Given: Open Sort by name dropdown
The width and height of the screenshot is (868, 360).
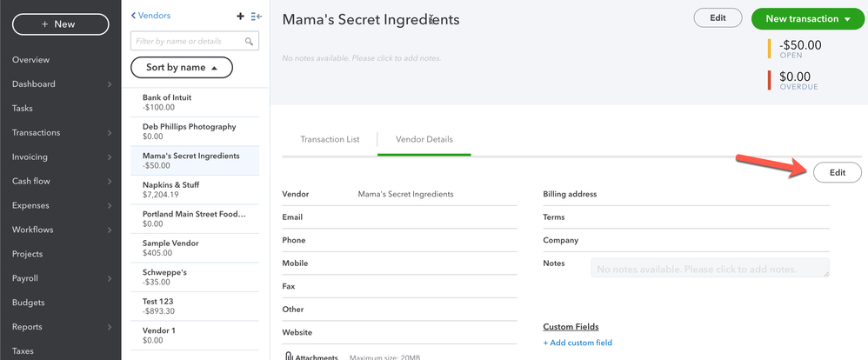Looking at the screenshot, I should [x=181, y=67].
